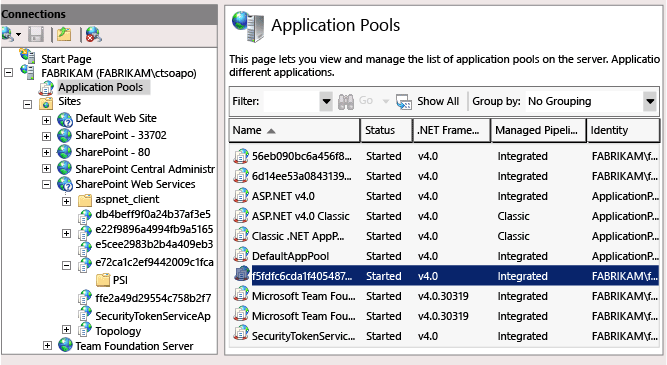
Task: Open the Filter dropdown arrow
Action: pos(326,101)
